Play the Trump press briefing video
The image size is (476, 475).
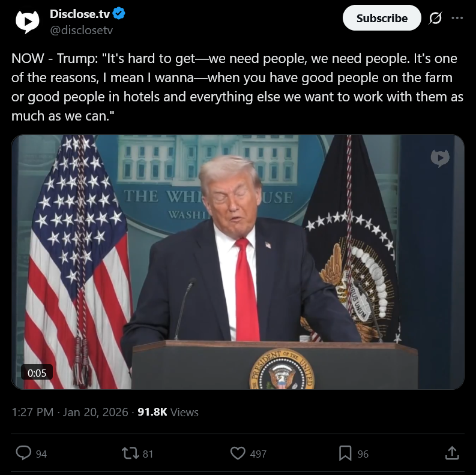pos(238,262)
